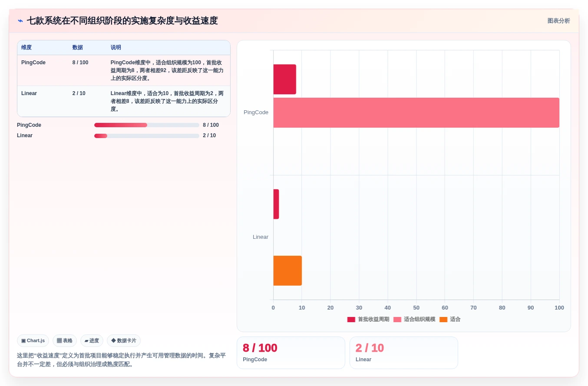This screenshot has width=588, height=386.
Task: Click the 2 / 10 Linear data card
Action: [x=404, y=353]
